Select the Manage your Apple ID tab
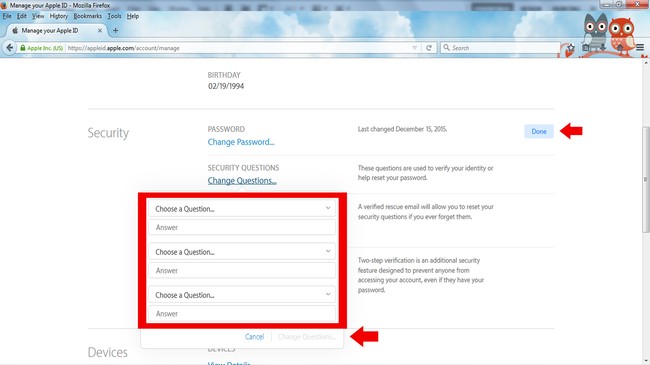This screenshot has width=650, height=365. 56,30
